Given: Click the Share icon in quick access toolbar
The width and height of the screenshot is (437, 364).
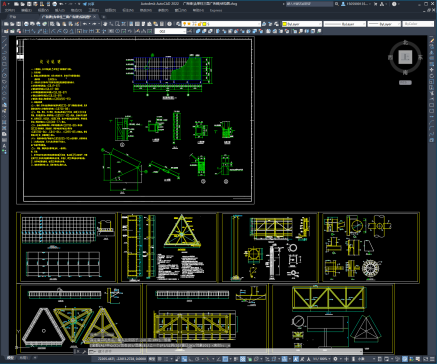Looking at the screenshot, I should pos(89,4).
